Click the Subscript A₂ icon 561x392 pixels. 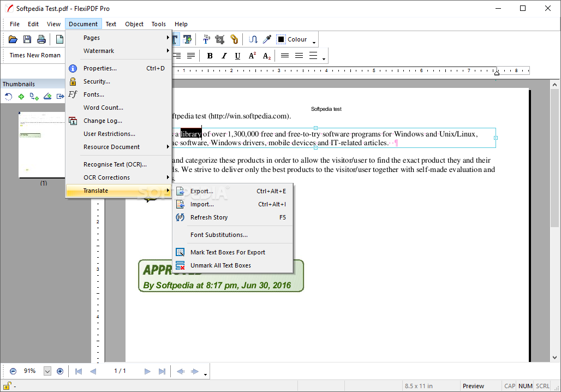pyautogui.click(x=266, y=56)
